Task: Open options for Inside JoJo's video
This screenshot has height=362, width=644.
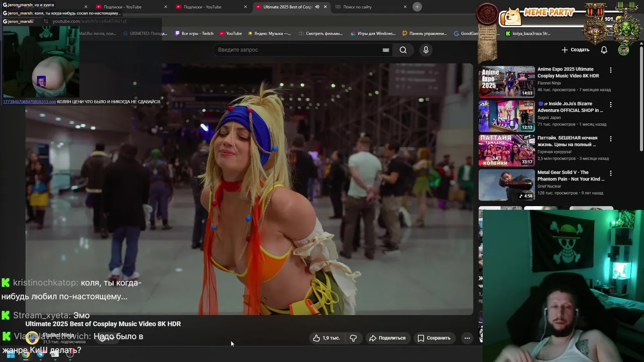Action: [x=611, y=105]
